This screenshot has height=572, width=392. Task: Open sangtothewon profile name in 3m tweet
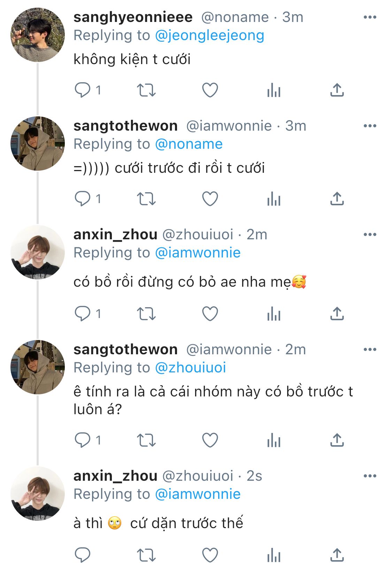point(125,126)
